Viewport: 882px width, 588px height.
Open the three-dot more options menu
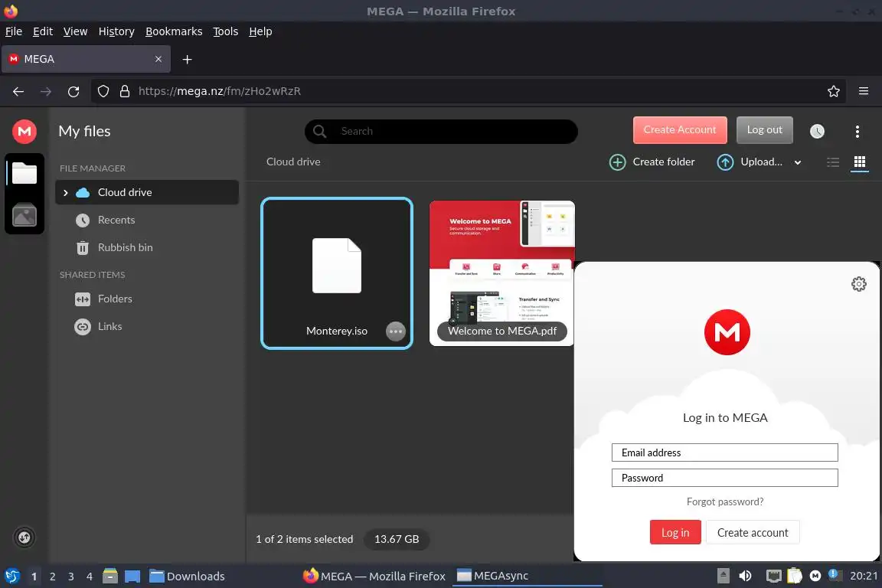857,131
